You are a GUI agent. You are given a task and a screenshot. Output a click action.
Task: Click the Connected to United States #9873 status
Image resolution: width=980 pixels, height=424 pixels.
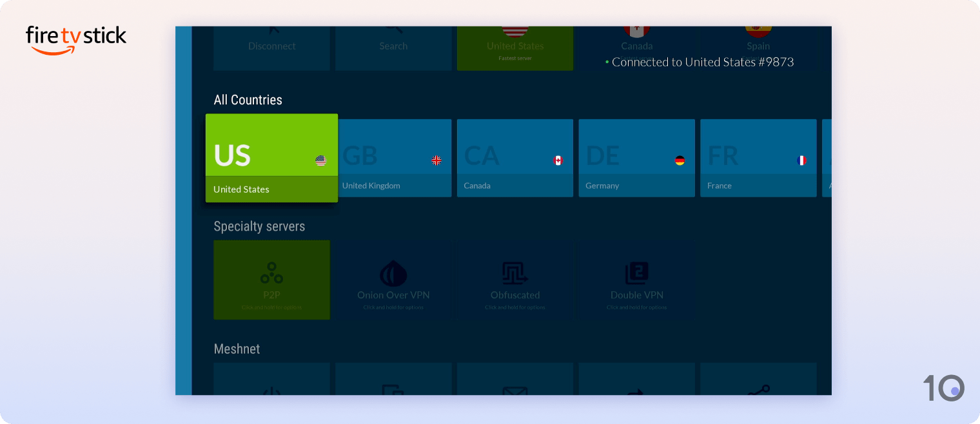tap(701, 62)
